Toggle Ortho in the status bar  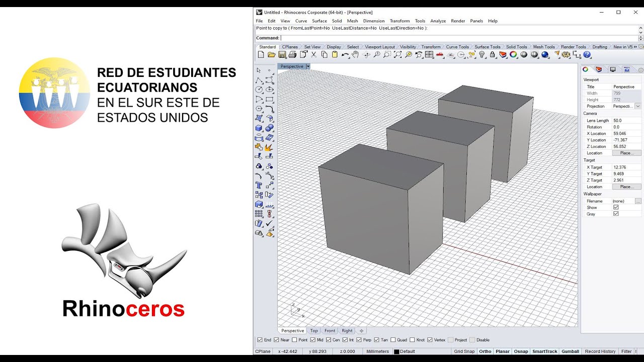click(x=485, y=351)
